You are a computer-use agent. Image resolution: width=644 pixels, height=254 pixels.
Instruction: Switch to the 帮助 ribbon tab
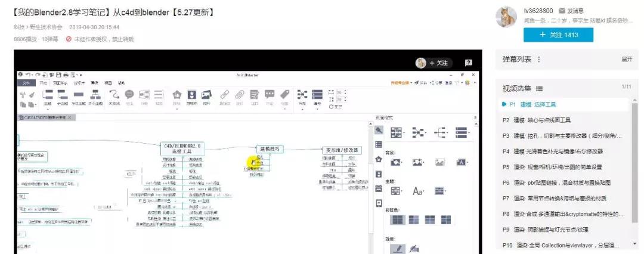(122, 83)
